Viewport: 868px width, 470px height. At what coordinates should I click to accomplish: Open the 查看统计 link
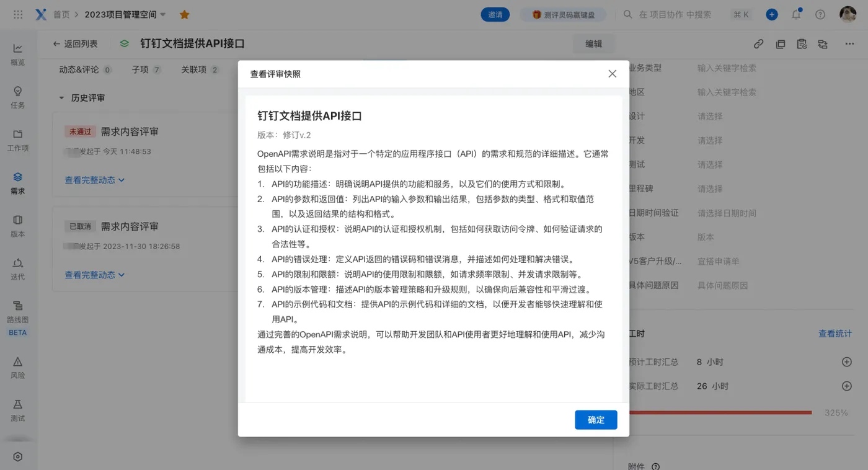[x=835, y=334]
